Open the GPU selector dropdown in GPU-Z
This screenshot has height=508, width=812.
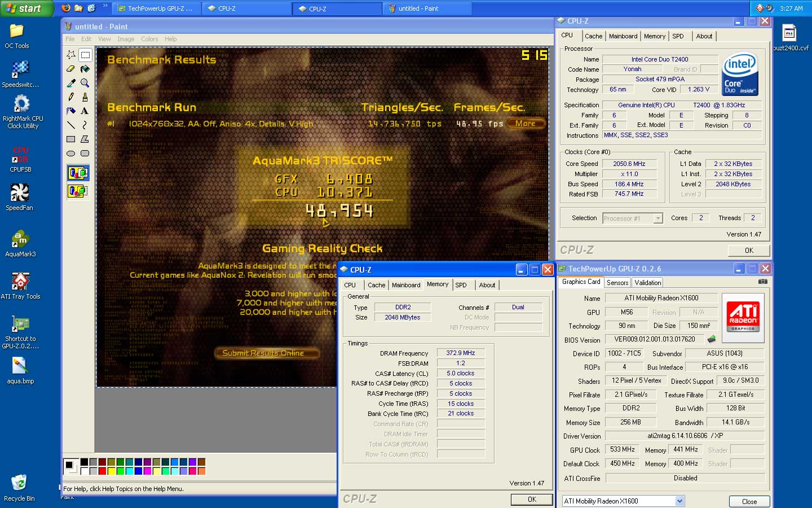click(x=679, y=501)
